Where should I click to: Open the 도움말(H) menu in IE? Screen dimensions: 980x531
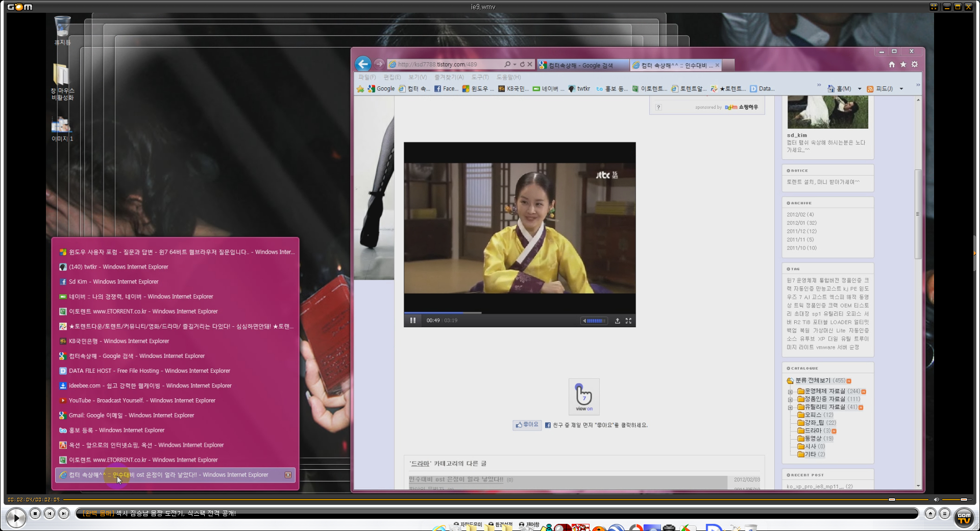pyautogui.click(x=509, y=77)
